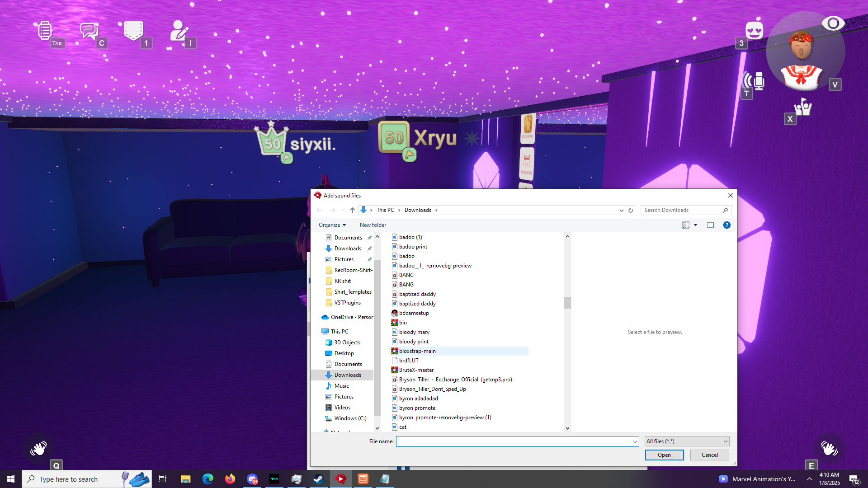Image resolution: width=868 pixels, height=488 pixels.
Task: Expand the view options dropdown arrow
Action: click(696, 225)
